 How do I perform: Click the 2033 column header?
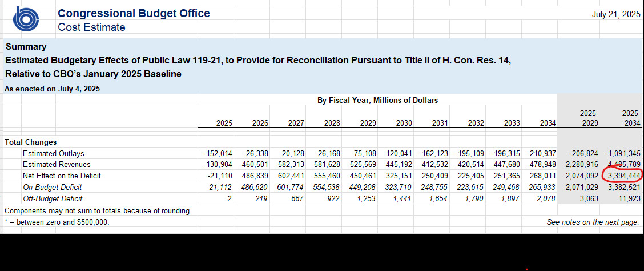512,123
